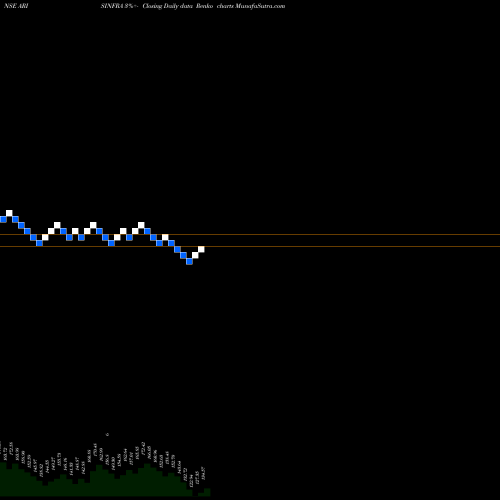Click the lower orange horizontal level line
The image size is (500, 500).
point(250,247)
